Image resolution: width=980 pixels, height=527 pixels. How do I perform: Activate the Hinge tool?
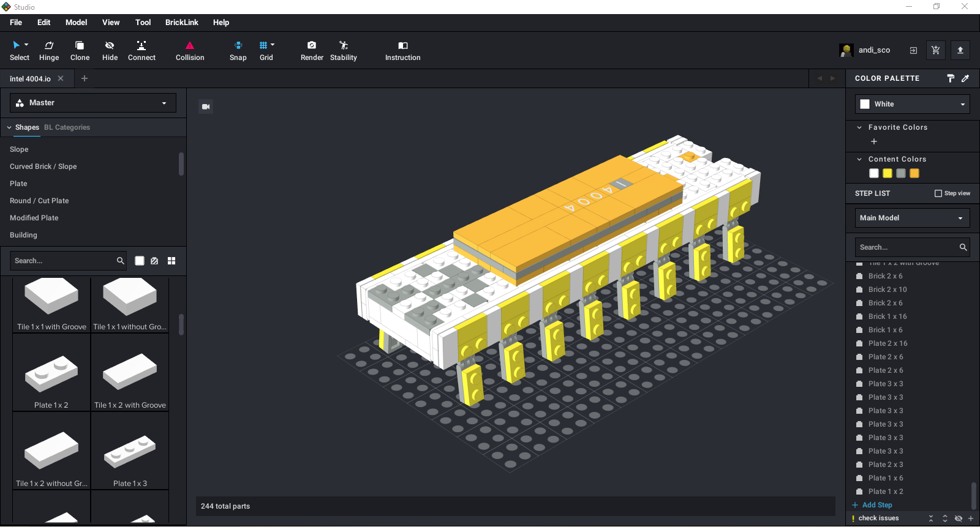49,51
